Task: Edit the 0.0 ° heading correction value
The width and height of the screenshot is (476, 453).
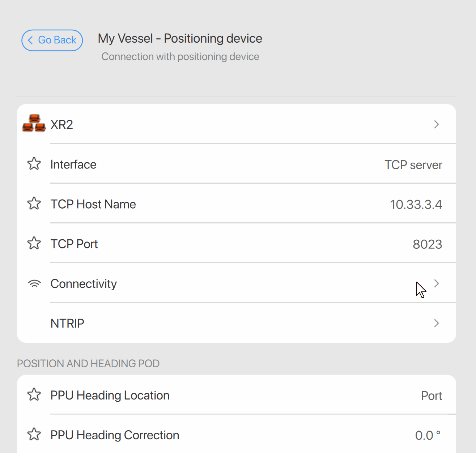Action: [428, 435]
